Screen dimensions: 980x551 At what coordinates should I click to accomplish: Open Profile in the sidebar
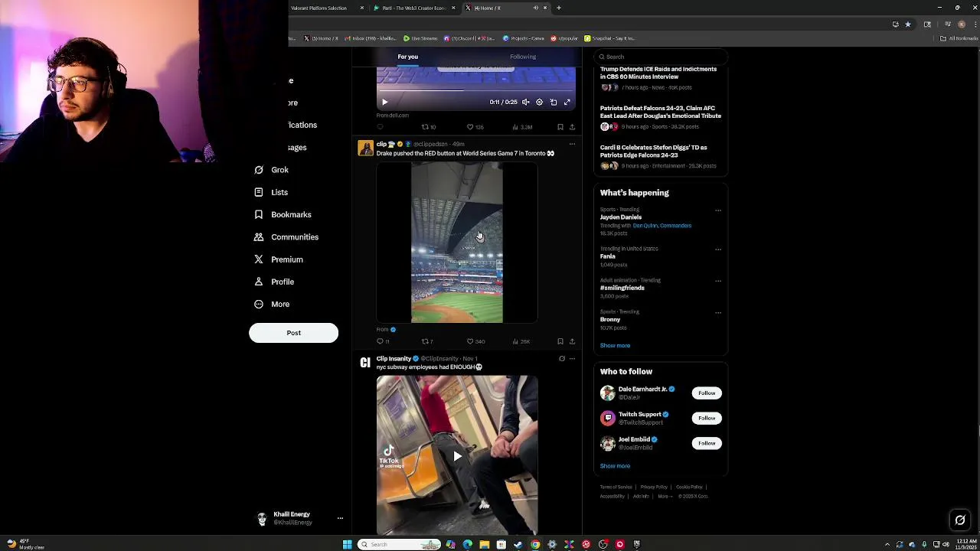274,282
